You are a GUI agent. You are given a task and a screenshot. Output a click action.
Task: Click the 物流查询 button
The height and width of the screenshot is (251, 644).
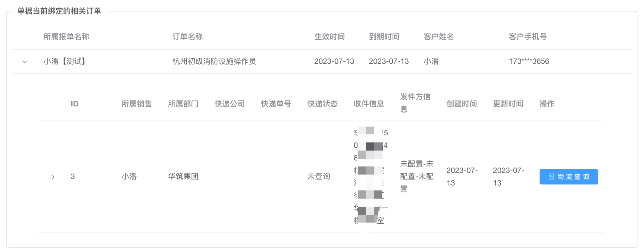568,177
